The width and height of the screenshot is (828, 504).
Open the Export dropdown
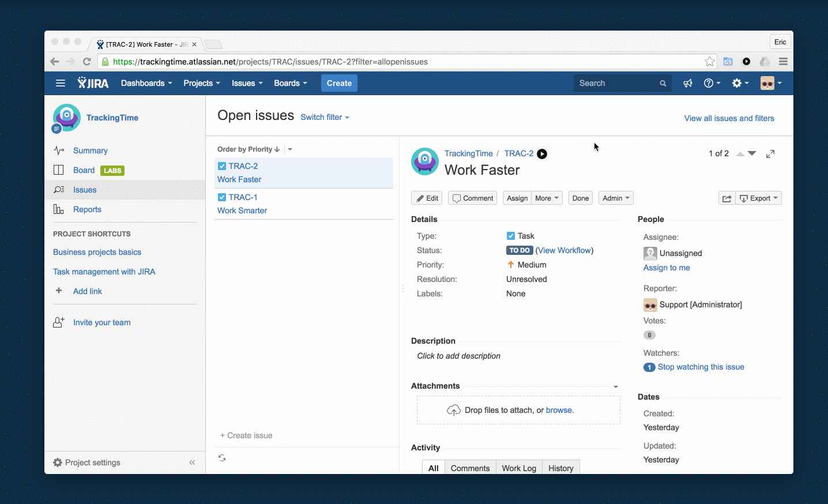point(759,198)
